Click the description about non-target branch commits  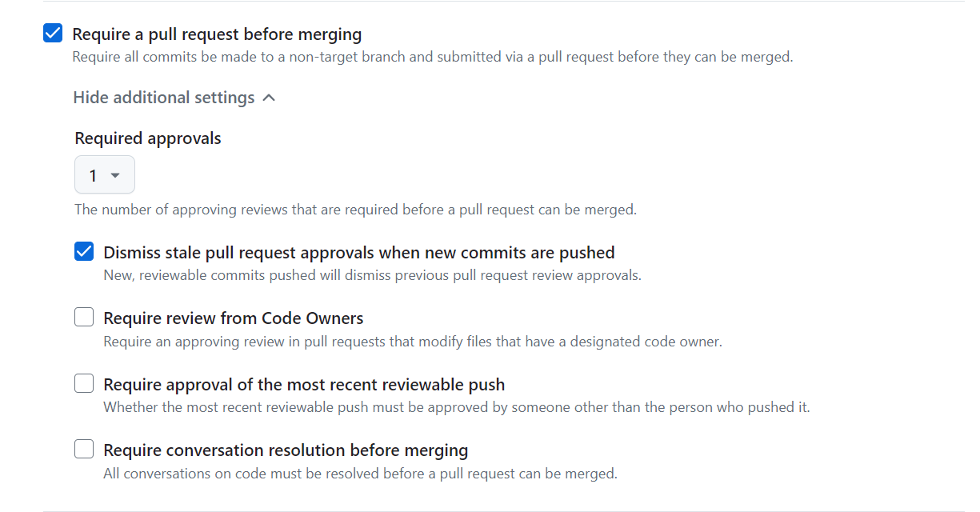pyautogui.click(x=432, y=57)
